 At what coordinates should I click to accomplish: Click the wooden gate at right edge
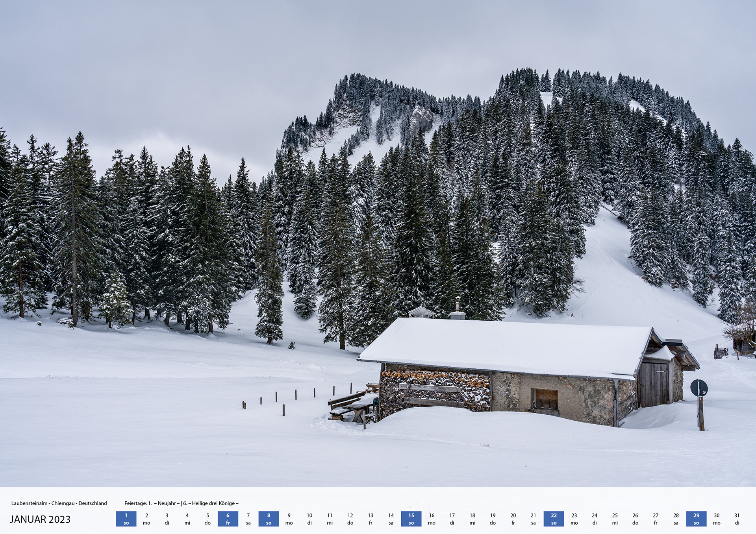click(x=720, y=352)
